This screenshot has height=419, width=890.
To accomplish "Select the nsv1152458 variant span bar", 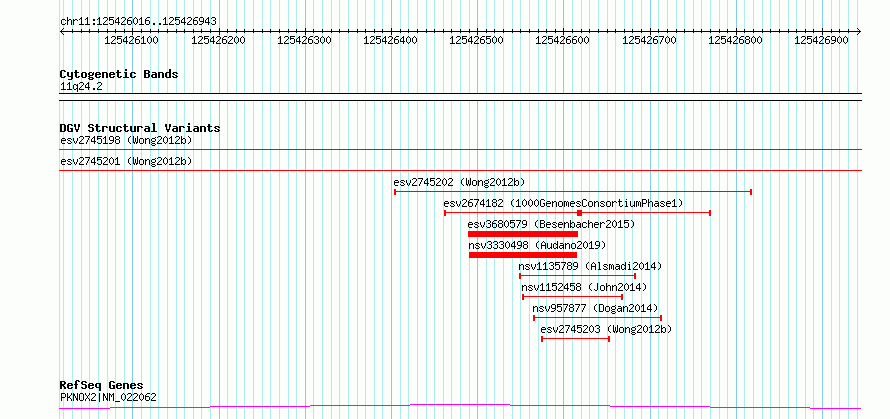I will click(x=573, y=297).
